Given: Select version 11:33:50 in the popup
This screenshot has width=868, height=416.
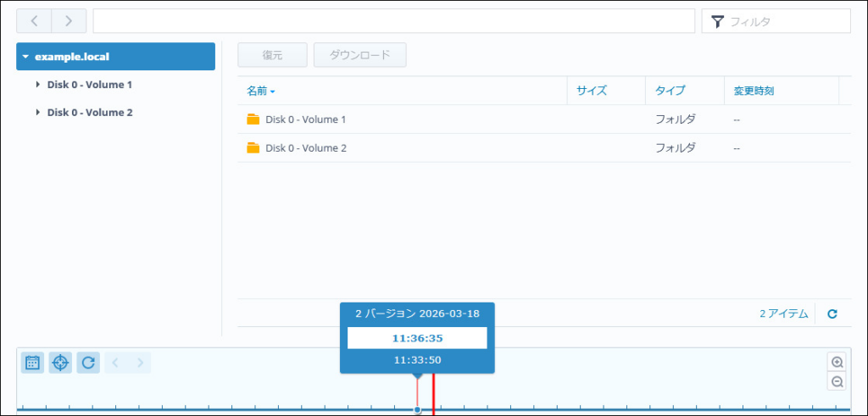Looking at the screenshot, I should [417, 360].
